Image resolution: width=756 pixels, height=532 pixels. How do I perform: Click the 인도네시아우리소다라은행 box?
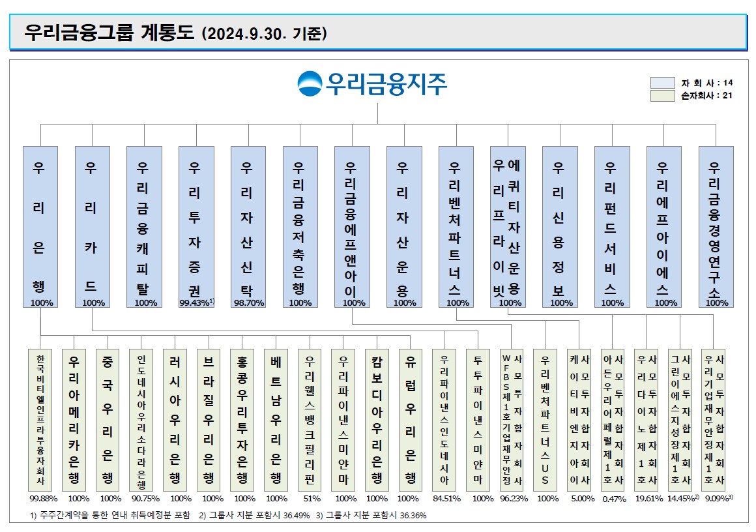[x=141, y=420]
